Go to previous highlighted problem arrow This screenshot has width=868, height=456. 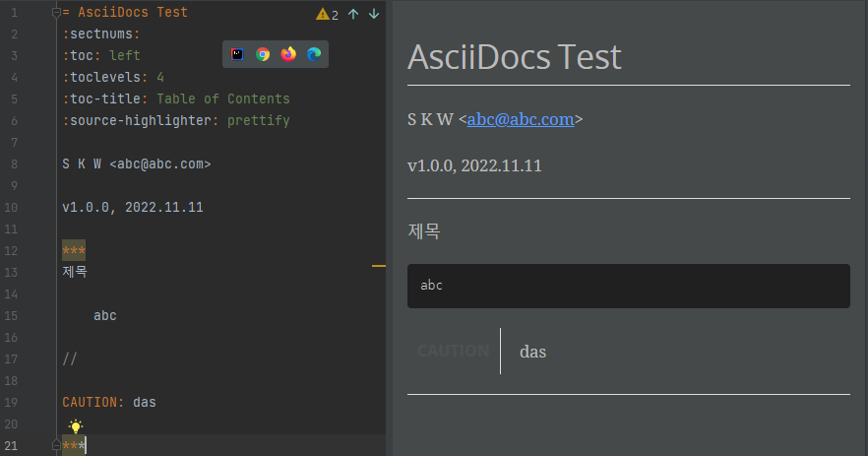pos(353,15)
